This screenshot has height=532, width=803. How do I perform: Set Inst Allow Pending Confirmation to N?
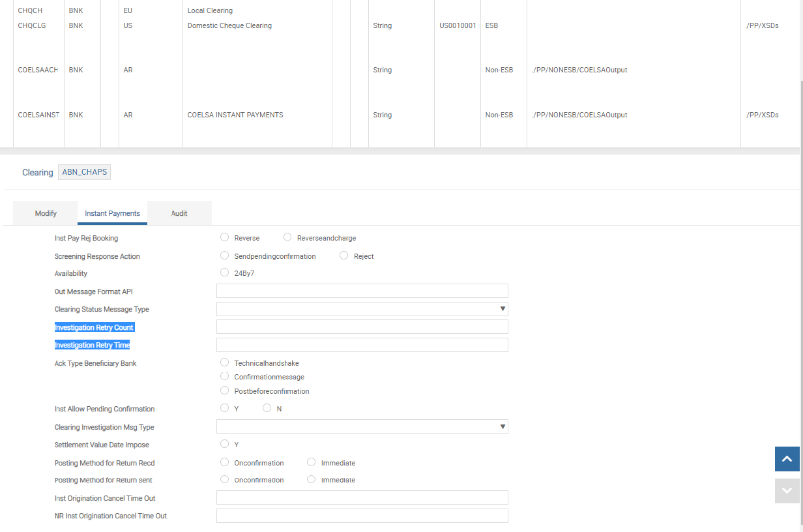[x=267, y=408]
